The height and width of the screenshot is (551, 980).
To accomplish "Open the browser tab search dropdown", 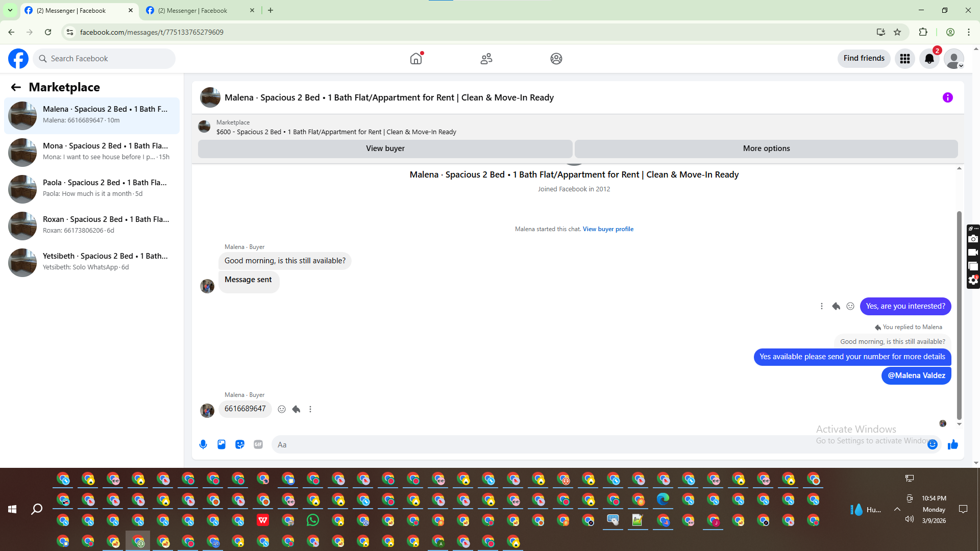I will (10, 10).
